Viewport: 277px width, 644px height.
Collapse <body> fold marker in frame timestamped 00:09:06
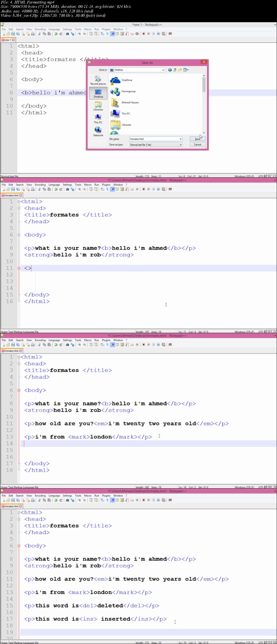19,546
